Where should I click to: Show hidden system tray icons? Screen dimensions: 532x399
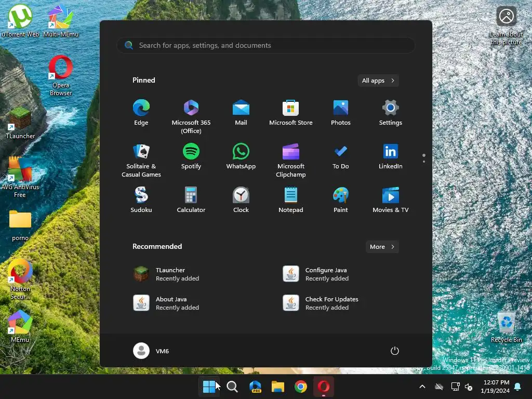tap(422, 387)
